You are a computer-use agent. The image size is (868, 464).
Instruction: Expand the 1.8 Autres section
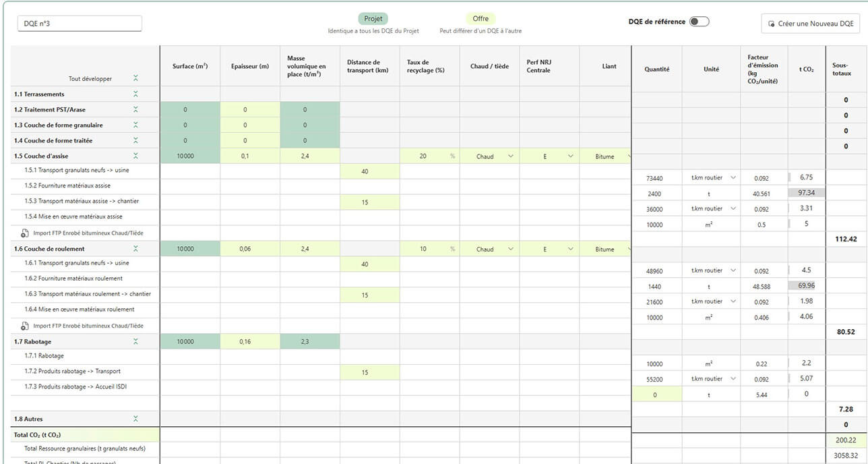point(135,419)
